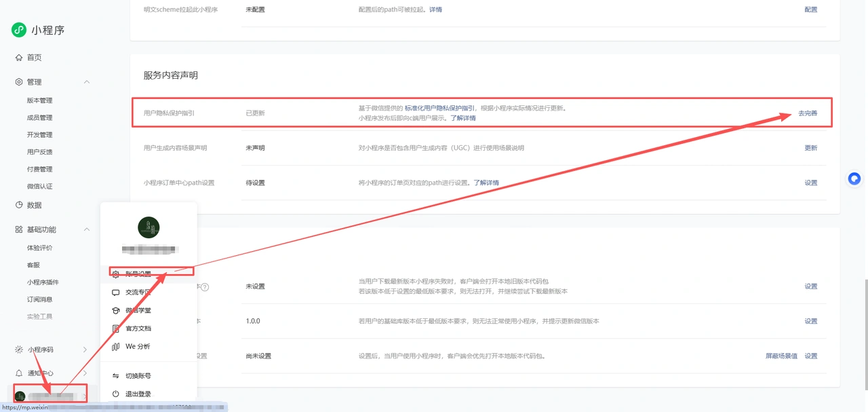868x412 pixels.
Task: Collapse the 基础功能 section chevron
Action: (87, 230)
